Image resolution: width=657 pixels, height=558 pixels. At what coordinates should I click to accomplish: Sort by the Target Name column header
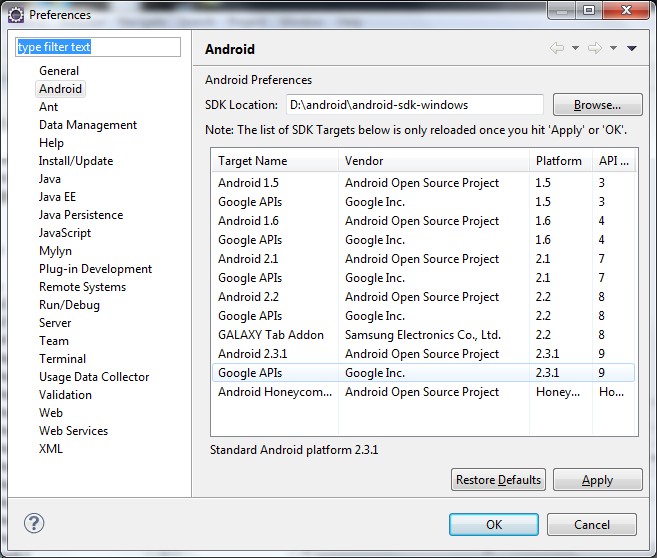275,161
